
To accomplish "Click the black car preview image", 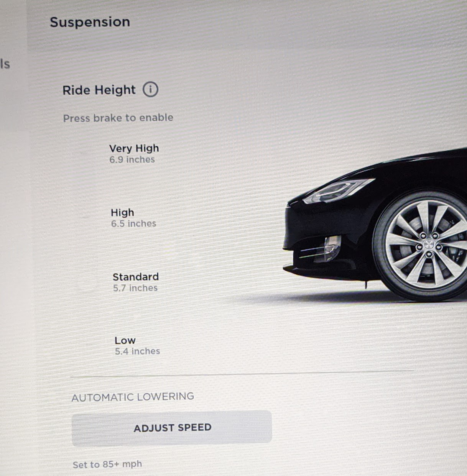I will (375, 225).
